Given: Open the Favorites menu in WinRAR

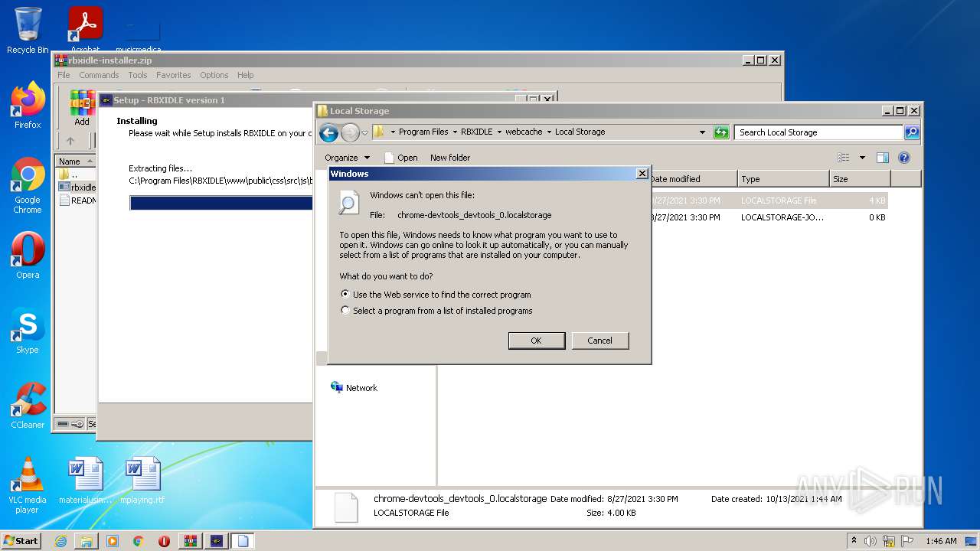Looking at the screenshot, I should click(174, 75).
